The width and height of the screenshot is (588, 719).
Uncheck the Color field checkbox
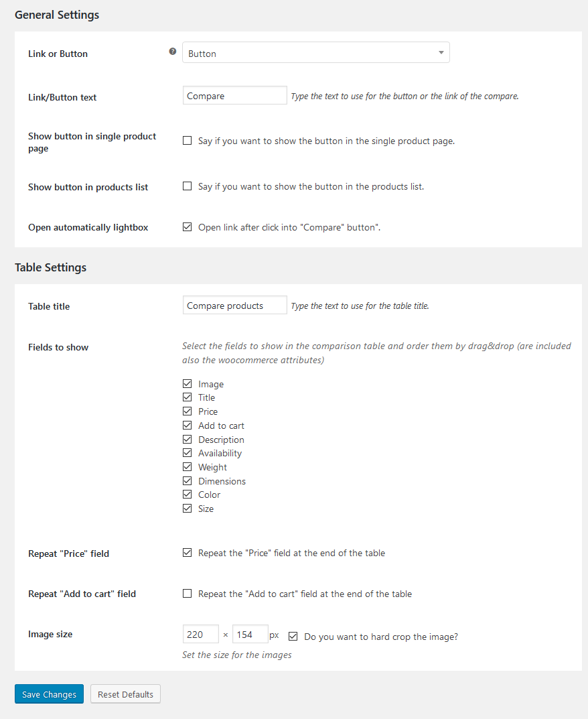tap(188, 495)
